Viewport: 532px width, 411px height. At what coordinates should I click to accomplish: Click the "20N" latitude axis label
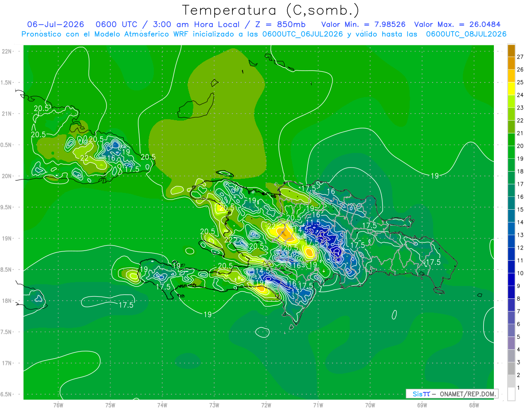(7, 176)
